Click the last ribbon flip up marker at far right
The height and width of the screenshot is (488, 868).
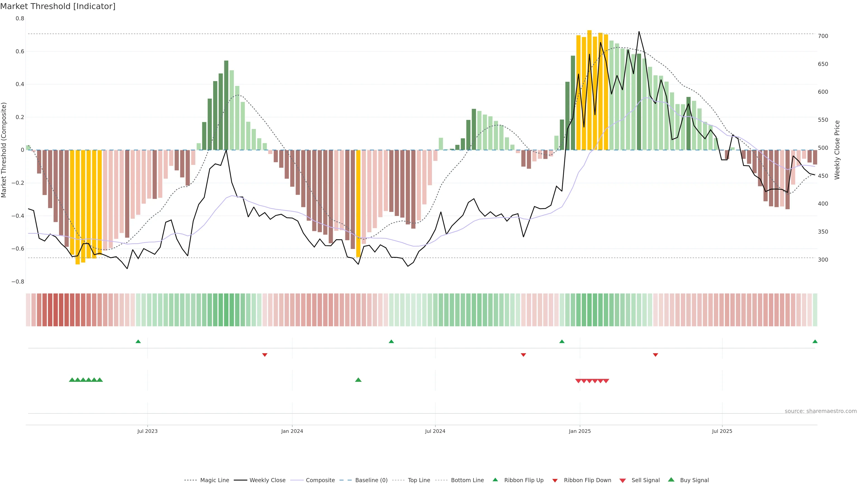tap(815, 342)
